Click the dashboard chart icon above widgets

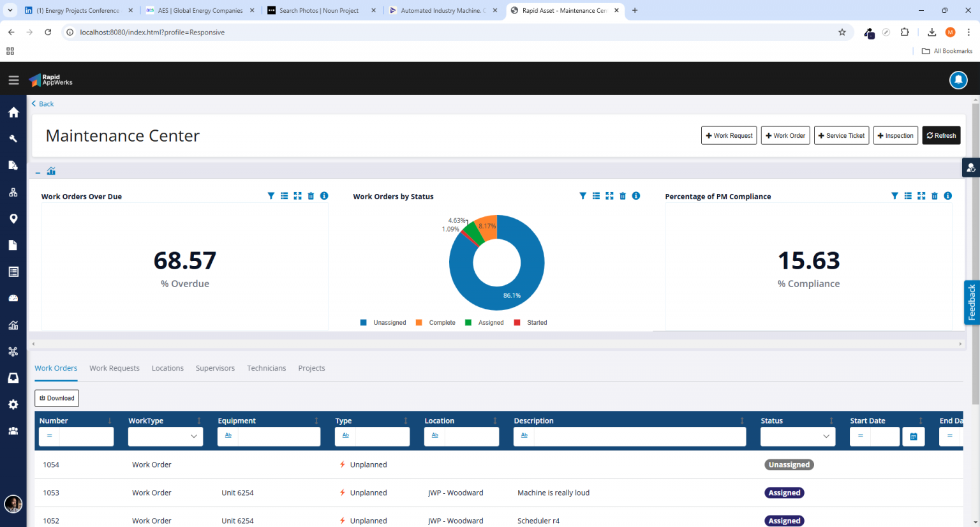point(51,171)
